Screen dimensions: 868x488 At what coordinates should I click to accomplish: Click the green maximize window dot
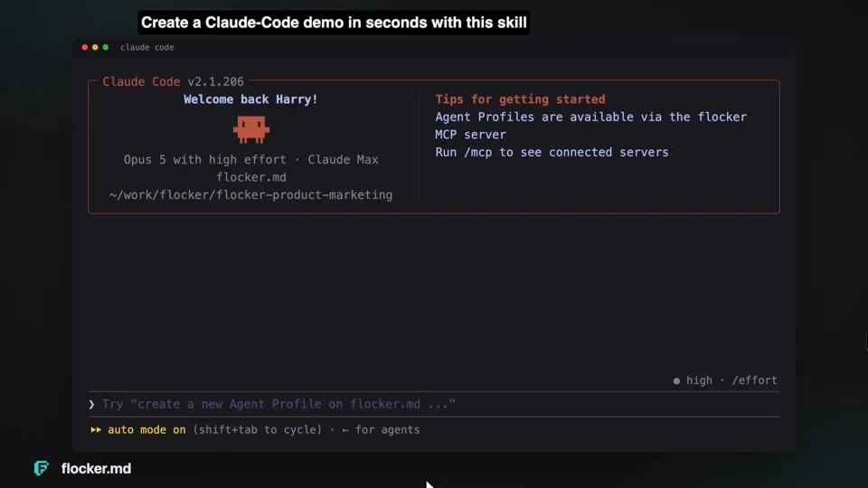coord(106,48)
